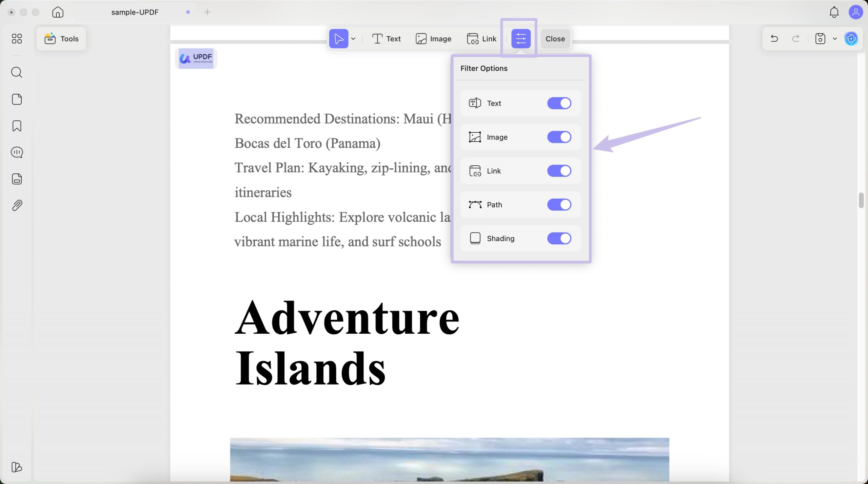Open the Search panel in the sidebar
868x484 pixels.
tap(17, 72)
